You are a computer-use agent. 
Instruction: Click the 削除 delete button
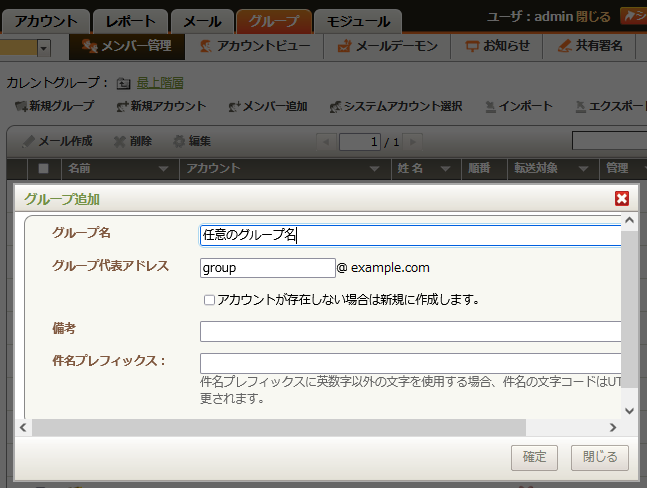pos(133,141)
